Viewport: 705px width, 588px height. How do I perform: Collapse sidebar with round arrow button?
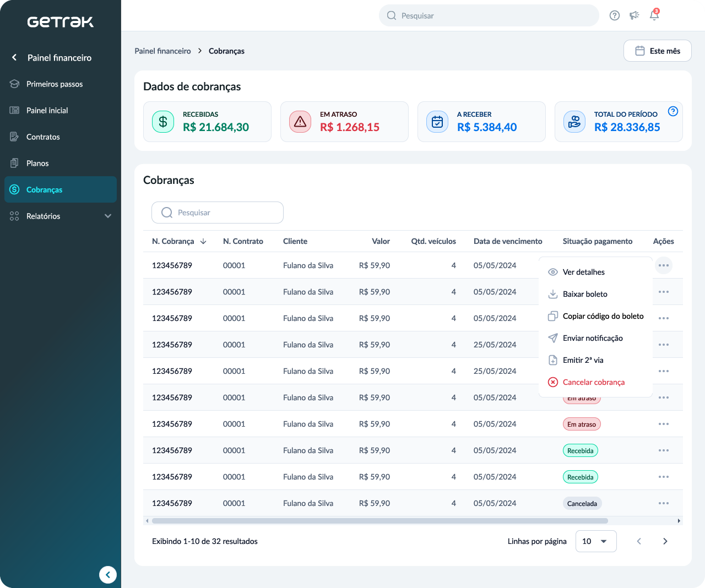[108, 575]
